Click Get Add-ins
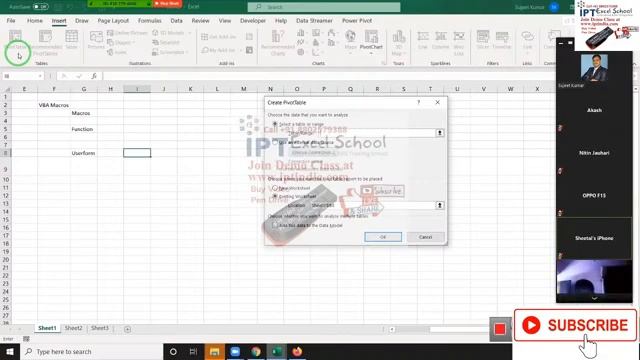Image resolution: width=640 pixels, height=360 pixels. [x=219, y=37]
